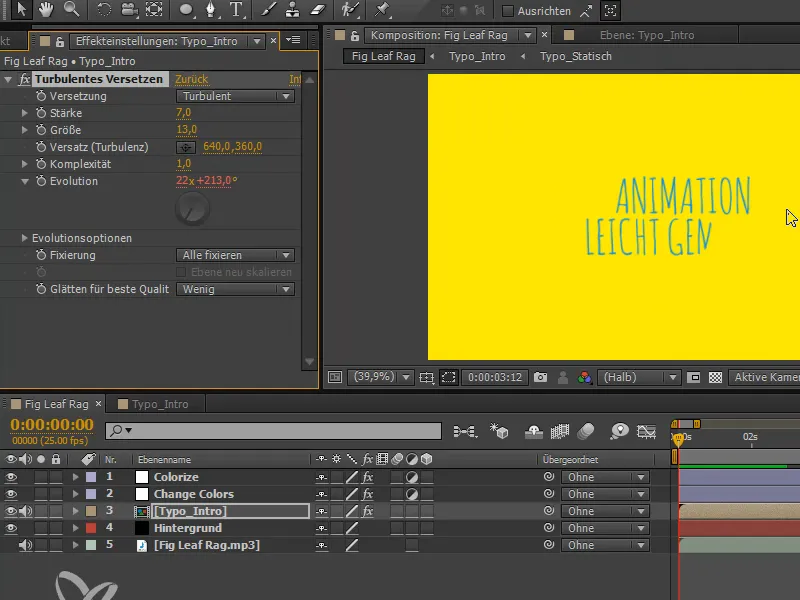Take a snapshot with camera icon

tap(540, 377)
